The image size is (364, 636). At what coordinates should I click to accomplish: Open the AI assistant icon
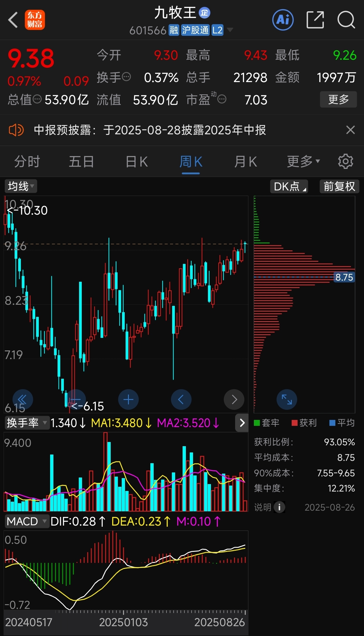(x=283, y=20)
